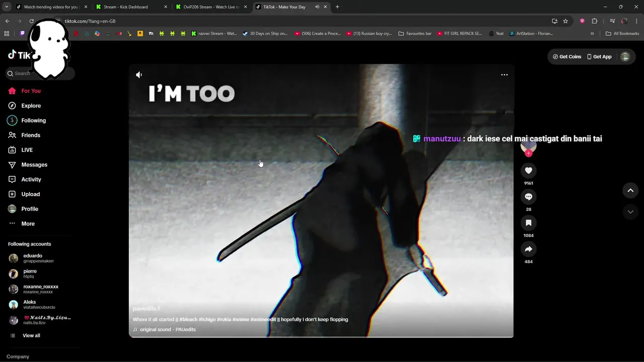Open the Twitch bookmark icon
This screenshot has height=362, width=644.
(22, 34)
